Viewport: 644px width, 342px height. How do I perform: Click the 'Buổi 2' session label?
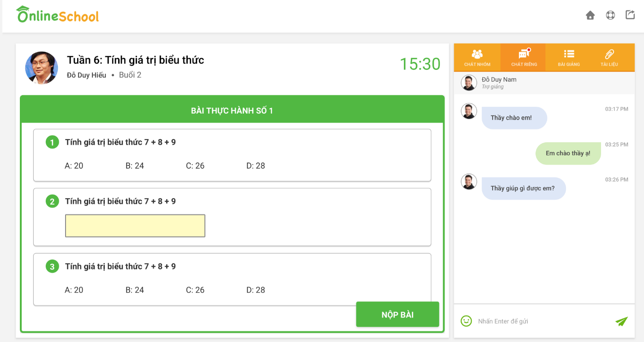click(x=130, y=75)
